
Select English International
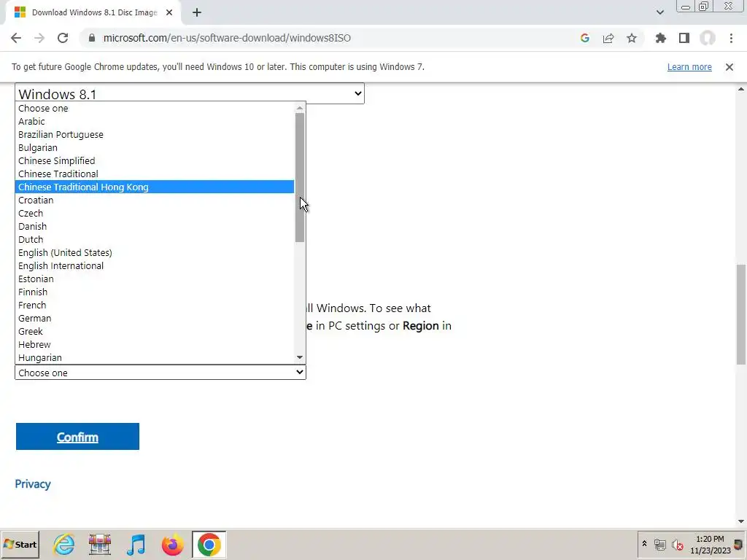tap(155, 265)
